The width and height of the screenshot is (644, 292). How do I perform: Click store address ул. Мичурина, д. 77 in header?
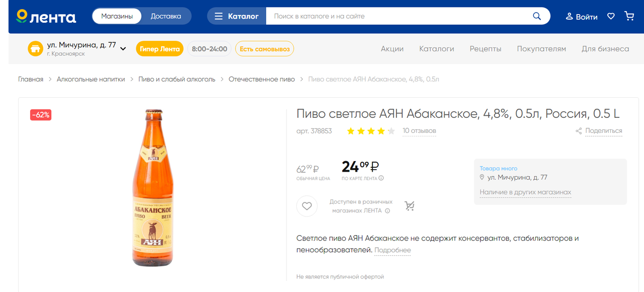[x=82, y=45]
